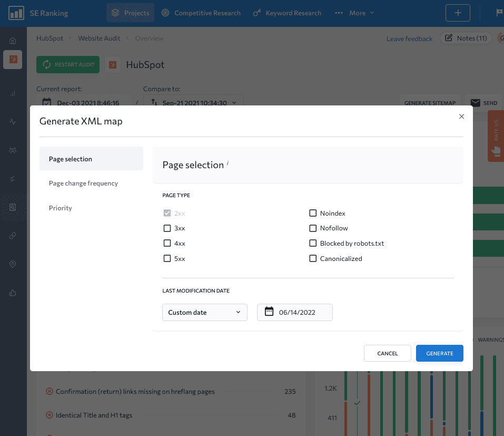Click the flag icon in top bar
Viewport: 504px width, 436px height.
coord(499,13)
